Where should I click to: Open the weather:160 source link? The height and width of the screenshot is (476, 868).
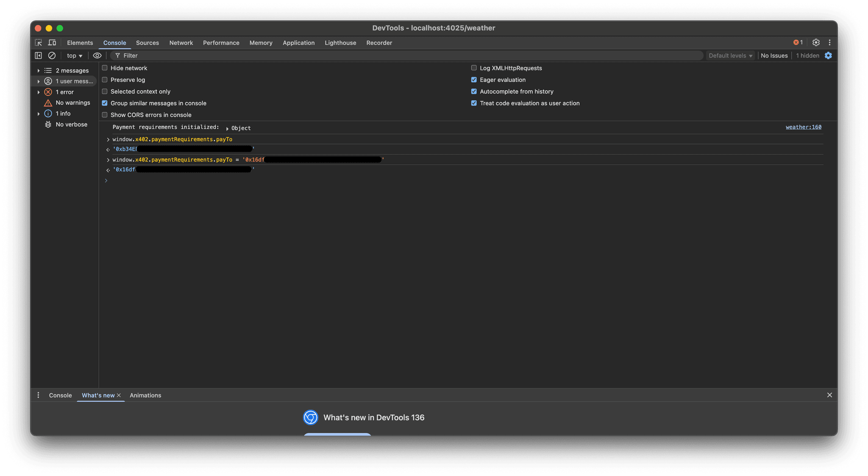(x=803, y=127)
